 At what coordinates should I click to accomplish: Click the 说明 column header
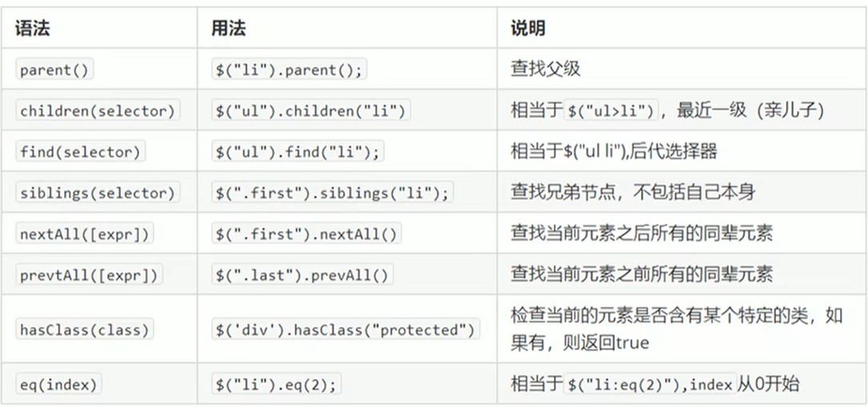pyautogui.click(x=528, y=28)
